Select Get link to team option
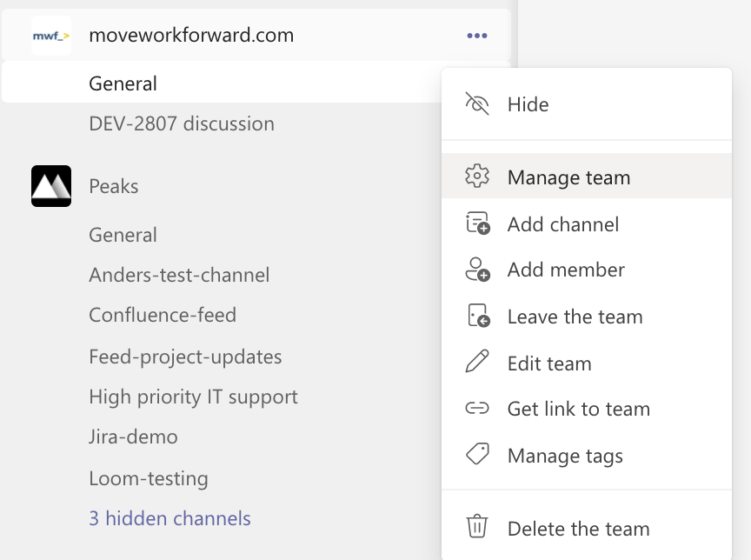The width and height of the screenshot is (751, 560). (578, 409)
